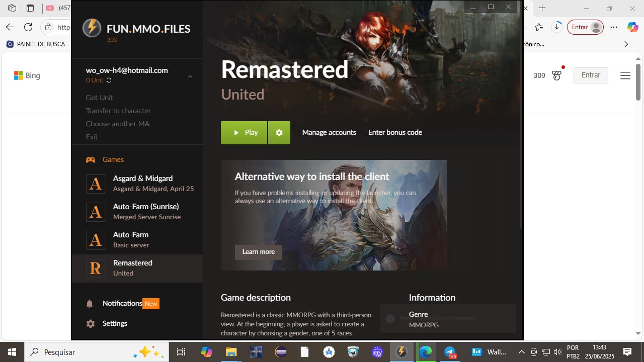Image resolution: width=644 pixels, height=362 pixels.
Task: Click Learn more button on banner
Action: tap(259, 252)
